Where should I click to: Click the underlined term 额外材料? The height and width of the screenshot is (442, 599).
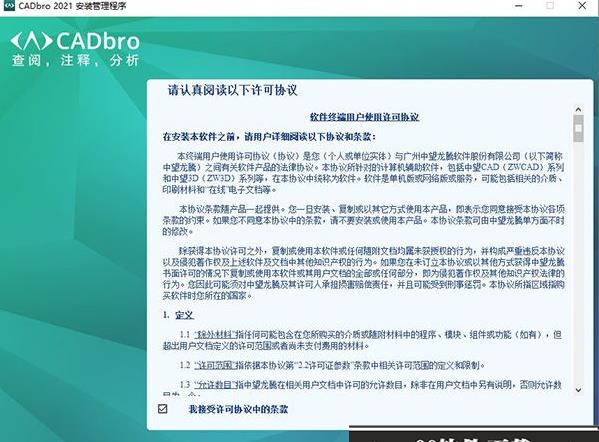214,335
